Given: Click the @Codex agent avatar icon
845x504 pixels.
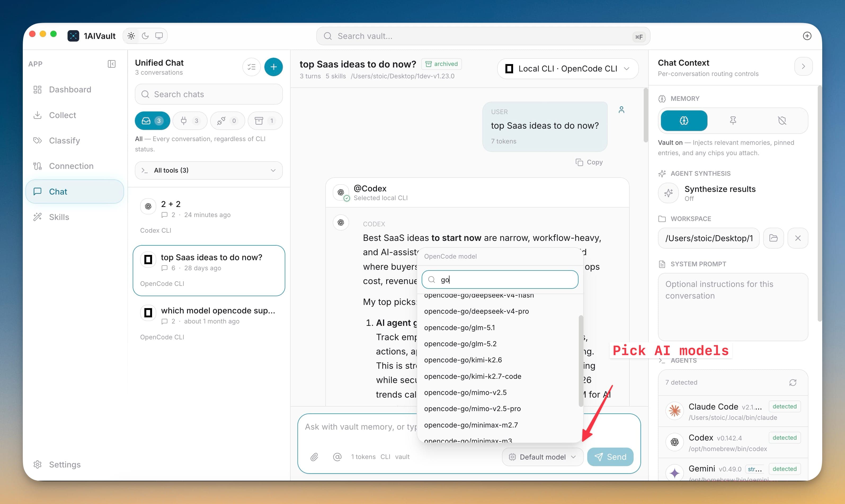Looking at the screenshot, I should tap(341, 192).
